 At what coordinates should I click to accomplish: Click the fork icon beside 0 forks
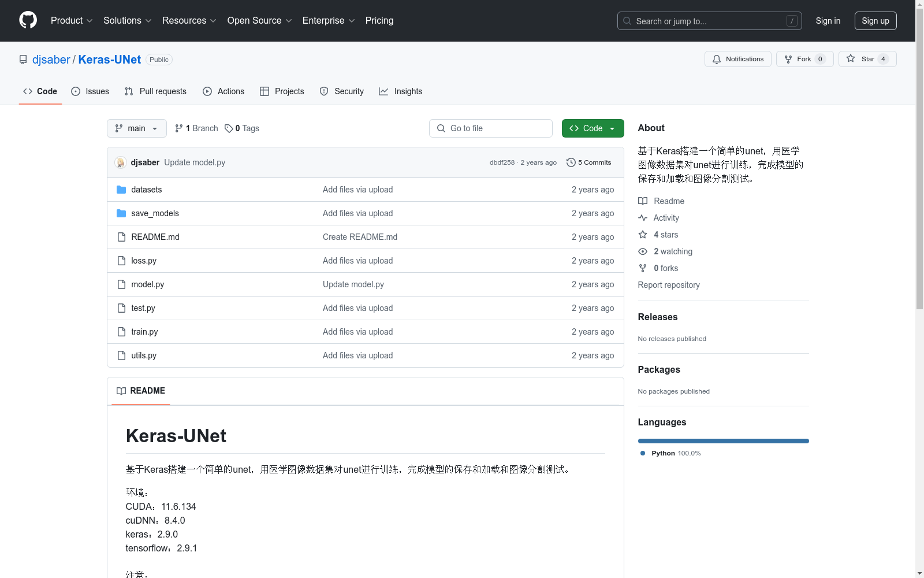643,268
